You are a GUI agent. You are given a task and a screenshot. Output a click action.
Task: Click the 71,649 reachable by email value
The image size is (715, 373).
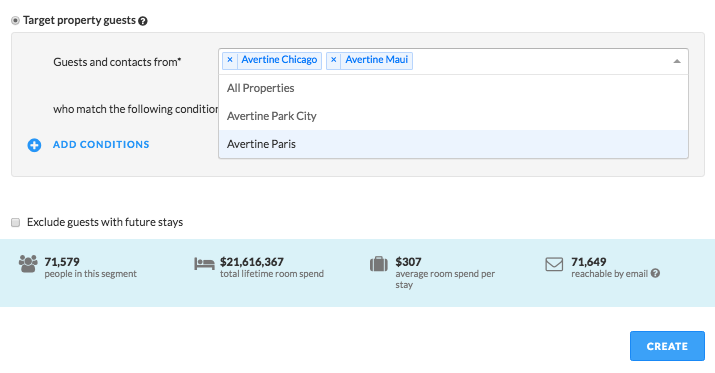[x=589, y=262]
